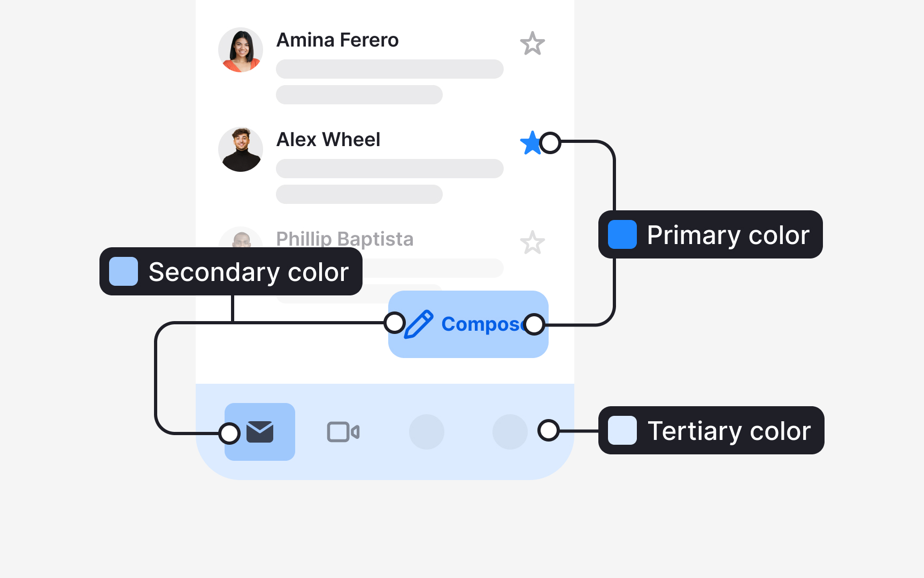Screen dimensions: 924x578
Task: Select the fourth bottom navigation circle
Action: pyautogui.click(x=510, y=432)
